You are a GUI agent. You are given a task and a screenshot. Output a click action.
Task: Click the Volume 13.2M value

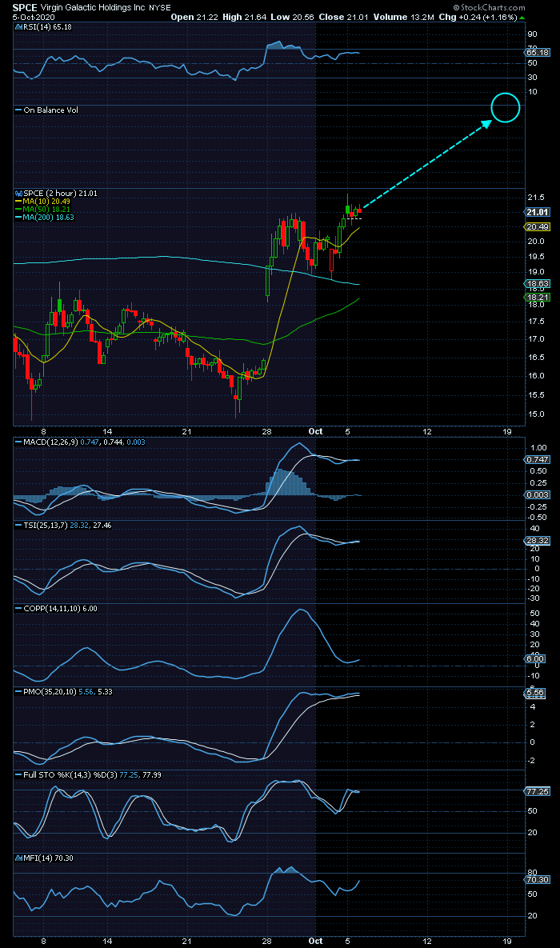point(402,17)
